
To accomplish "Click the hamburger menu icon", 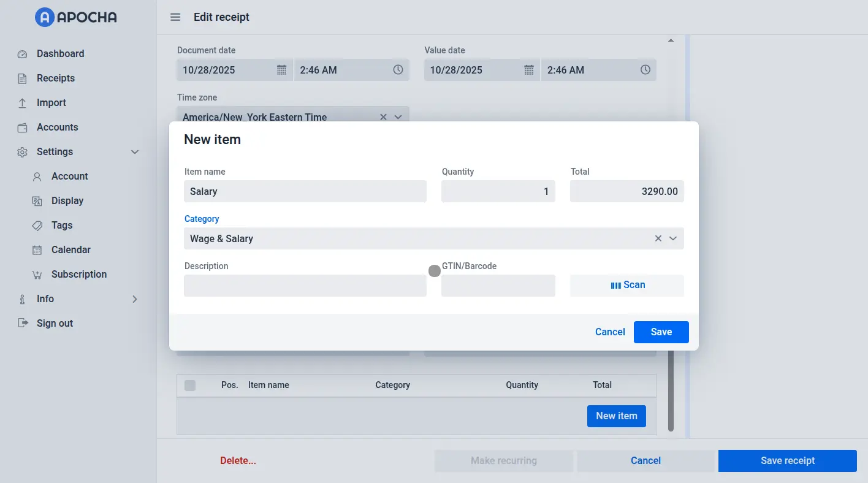I will [x=175, y=17].
